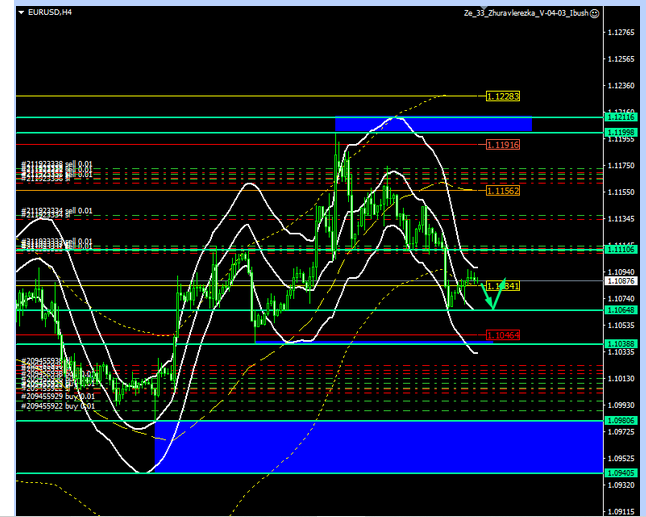646x517 pixels.
Task: Click the green 1.09405 axis price tag
Action: (621, 473)
